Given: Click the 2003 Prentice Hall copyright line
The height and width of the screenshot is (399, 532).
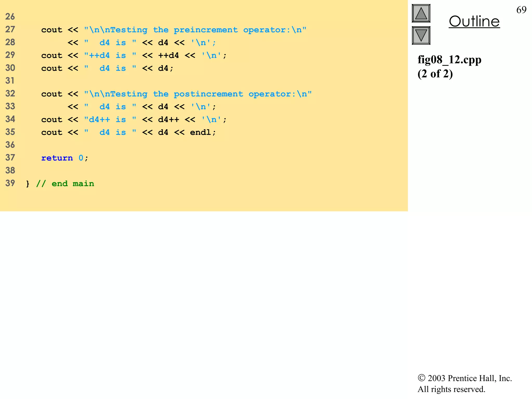Looking at the screenshot, I should point(465,378).
